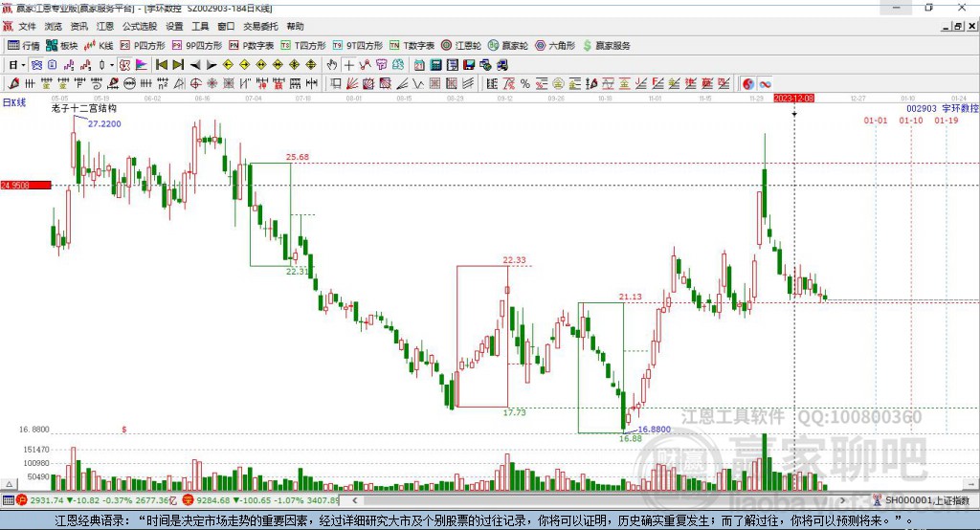
Task: Open the 9T四方形 tool
Action: coord(358,46)
